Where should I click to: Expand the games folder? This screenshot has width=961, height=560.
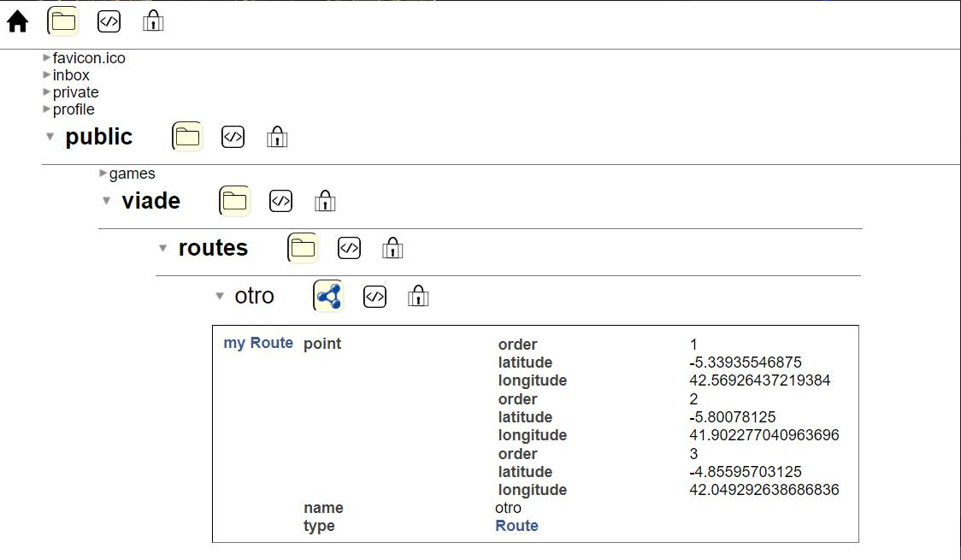click(x=103, y=174)
